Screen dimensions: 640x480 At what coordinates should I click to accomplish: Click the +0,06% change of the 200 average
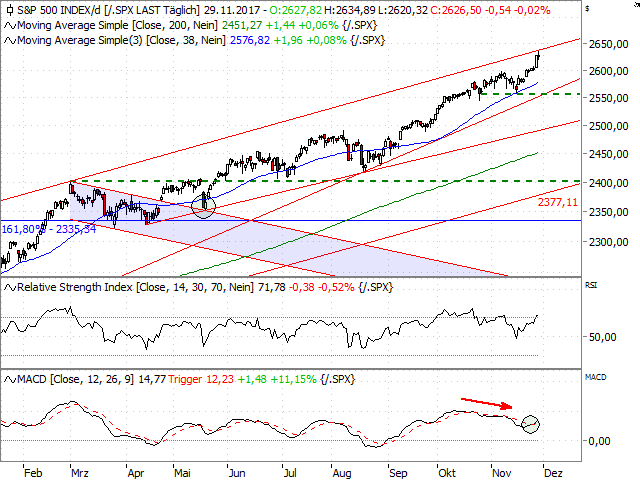click(318, 25)
